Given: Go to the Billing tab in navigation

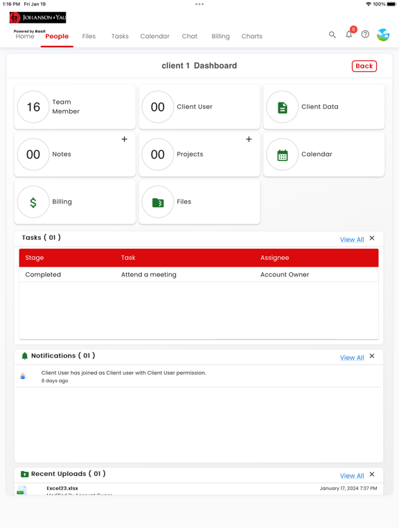Looking at the screenshot, I should [x=220, y=36].
